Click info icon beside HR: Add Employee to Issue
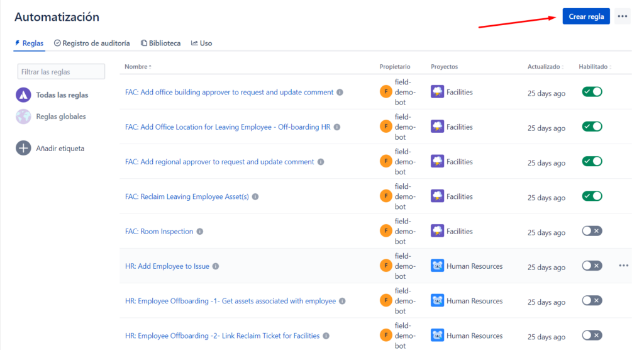The image size is (644, 350). tap(216, 266)
